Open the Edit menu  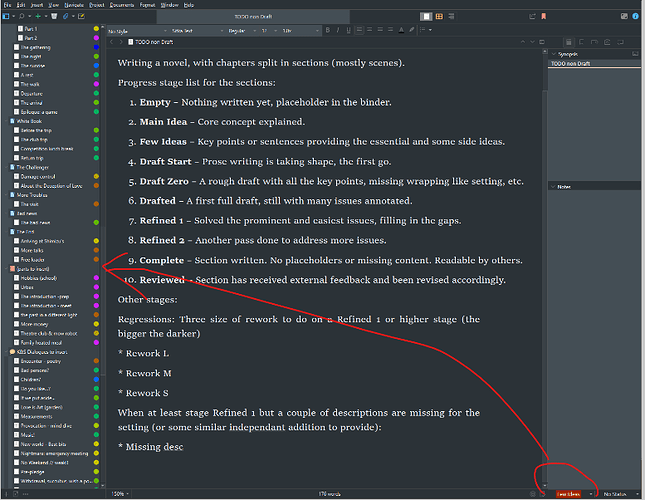(21, 5)
